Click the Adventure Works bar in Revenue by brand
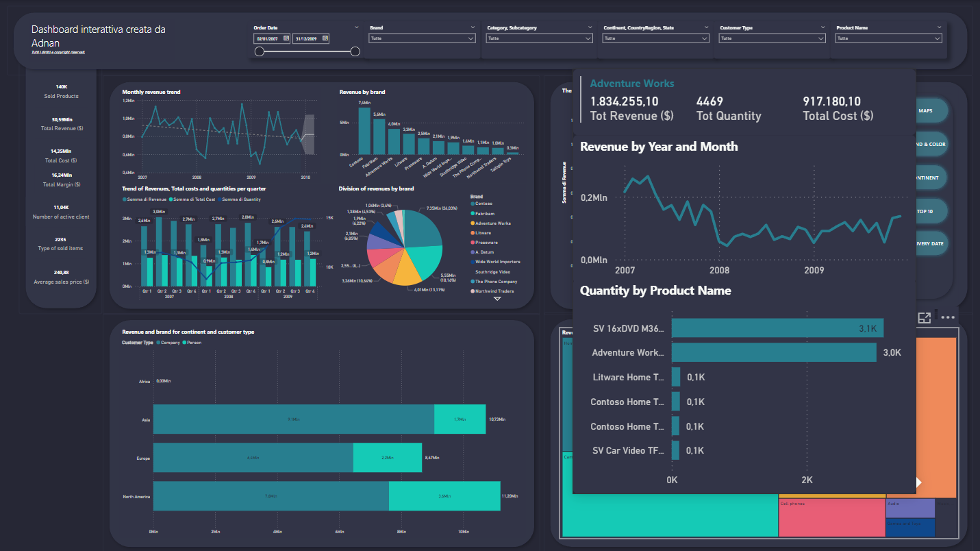 click(394, 141)
